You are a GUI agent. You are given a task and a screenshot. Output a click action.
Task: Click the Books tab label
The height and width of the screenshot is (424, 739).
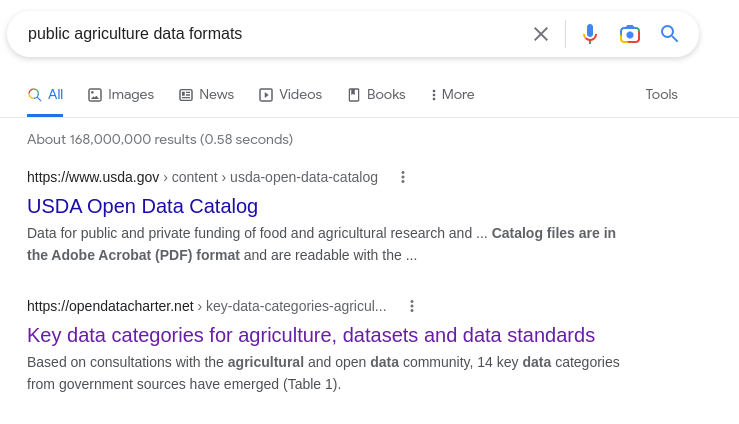(x=386, y=95)
